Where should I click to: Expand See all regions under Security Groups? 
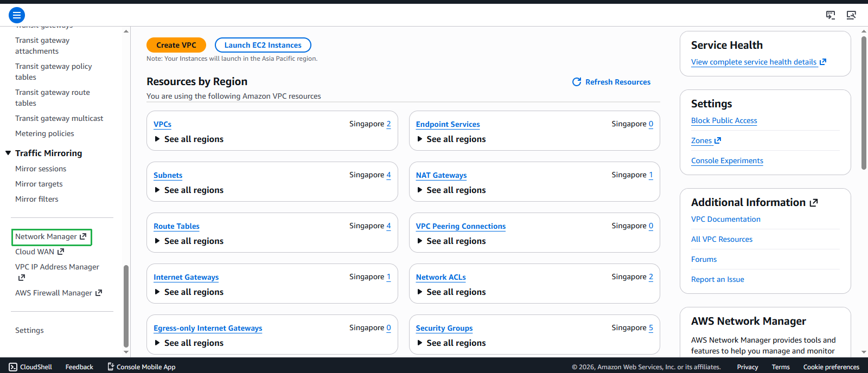pyautogui.click(x=451, y=343)
